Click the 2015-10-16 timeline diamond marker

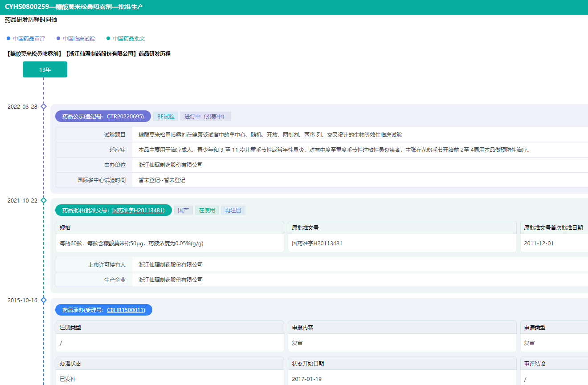pos(44,300)
